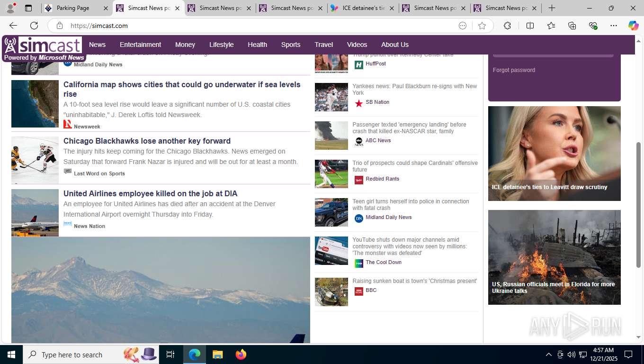Viewport: 644px width, 364px height.
Task: Open the Collections icon
Action: pyautogui.click(x=572, y=26)
